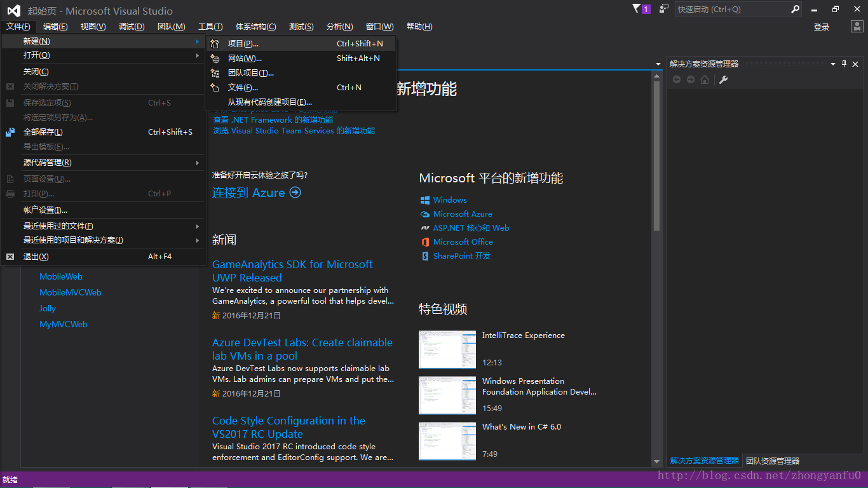Open the Solution Explorer window options dropdown arrow
The image size is (868, 488).
833,64
